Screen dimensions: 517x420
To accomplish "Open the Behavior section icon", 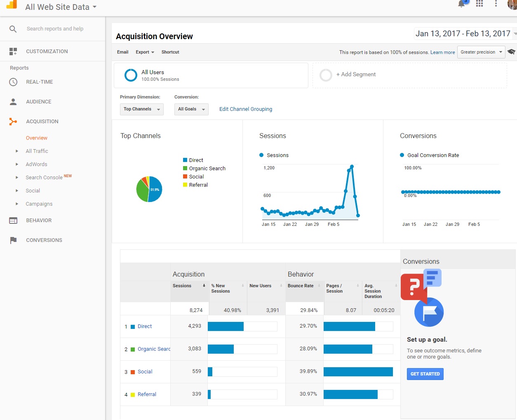I will click(x=13, y=221).
